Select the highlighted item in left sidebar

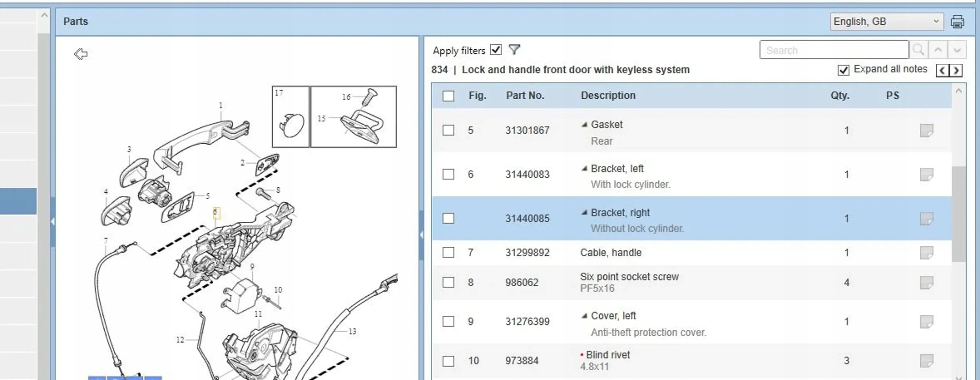tap(18, 201)
